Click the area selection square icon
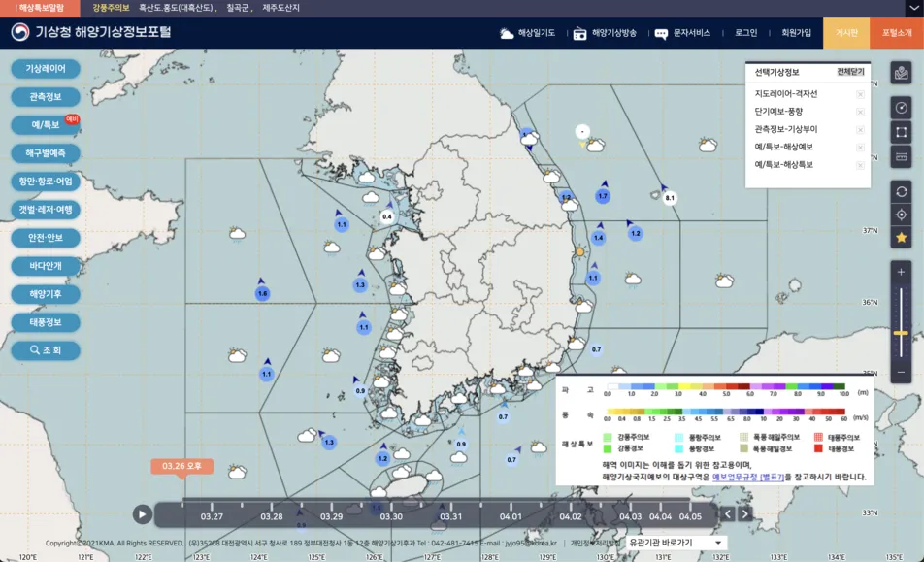 [x=901, y=132]
